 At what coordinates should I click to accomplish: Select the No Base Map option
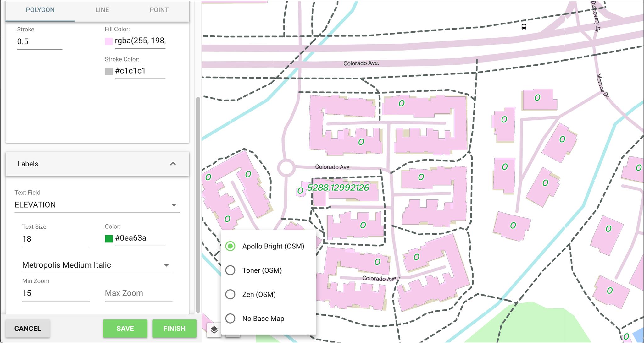(230, 318)
